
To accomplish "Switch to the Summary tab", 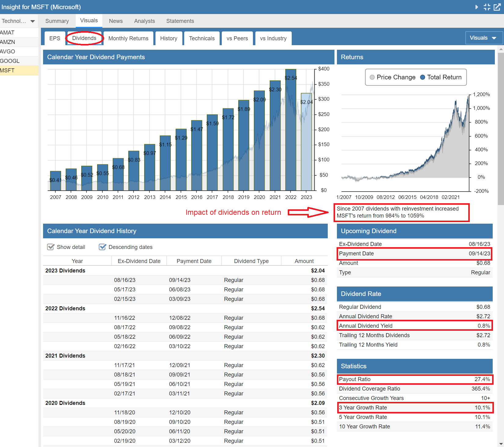I will [57, 21].
